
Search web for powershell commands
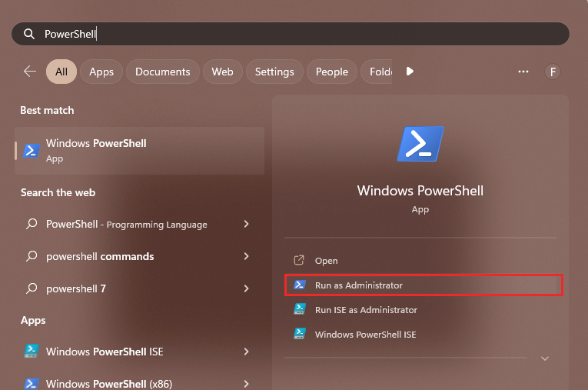(100, 256)
